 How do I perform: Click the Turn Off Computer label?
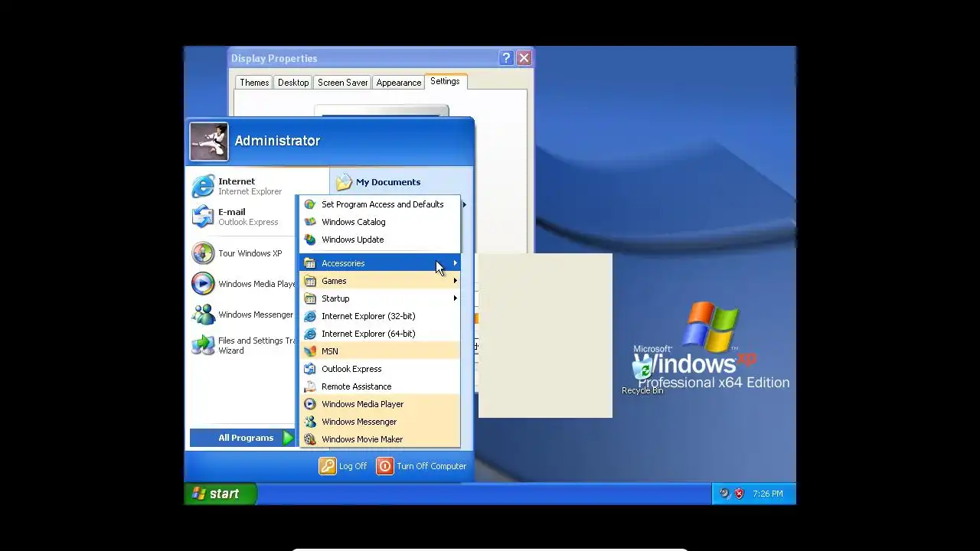coord(432,466)
